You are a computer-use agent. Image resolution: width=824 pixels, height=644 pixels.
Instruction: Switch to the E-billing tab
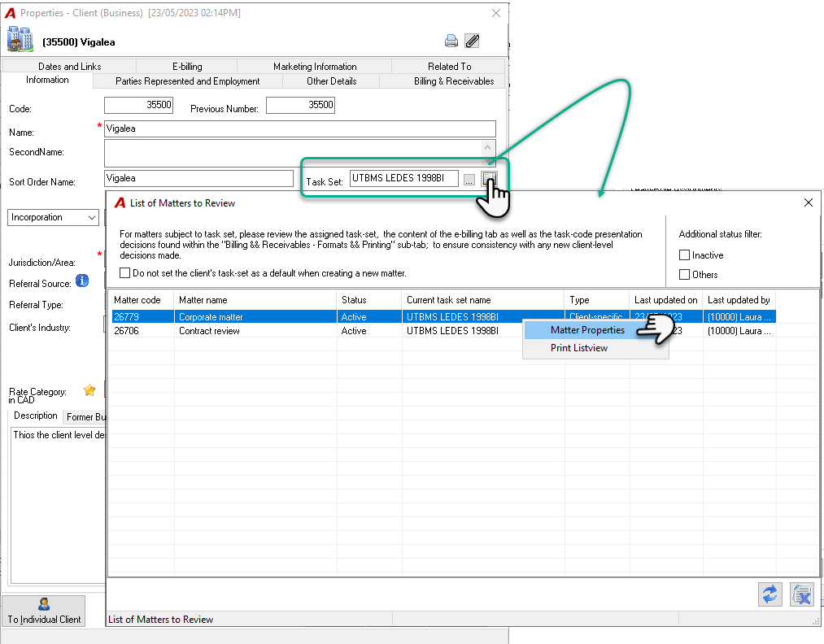click(187, 67)
